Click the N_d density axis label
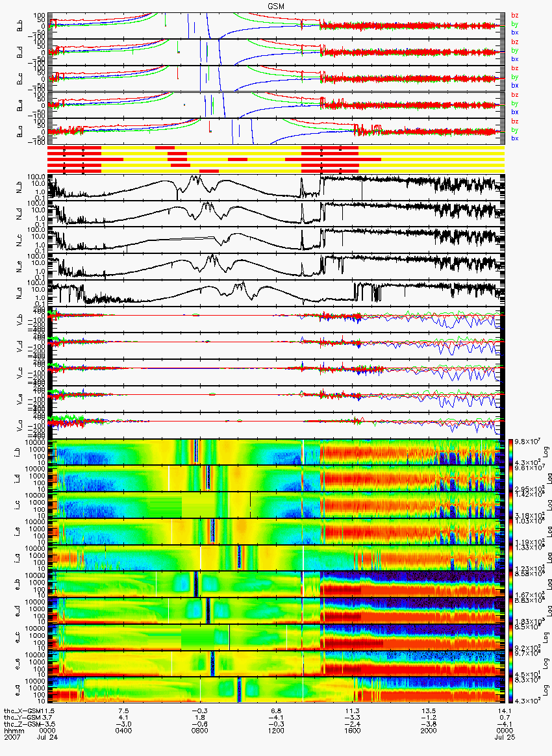The width and height of the screenshot is (552, 756). point(20,214)
